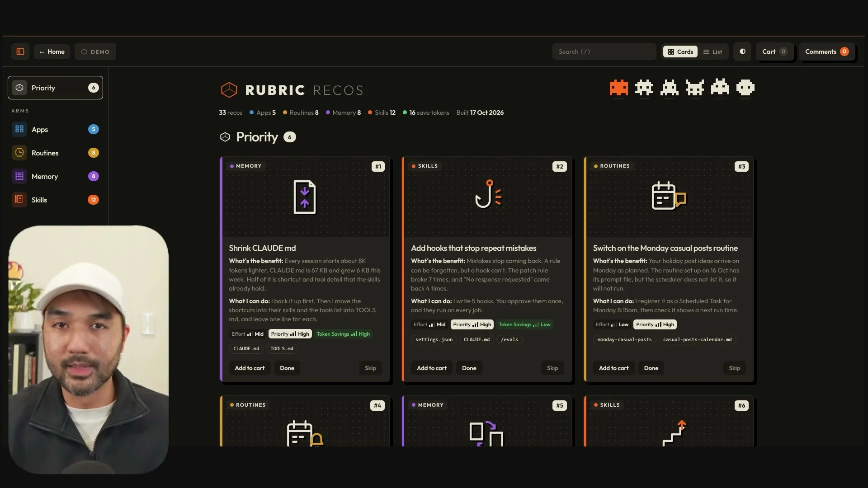The width and height of the screenshot is (868, 488).
Task: Mark Monday casual posts routine Done
Action: coord(651,368)
